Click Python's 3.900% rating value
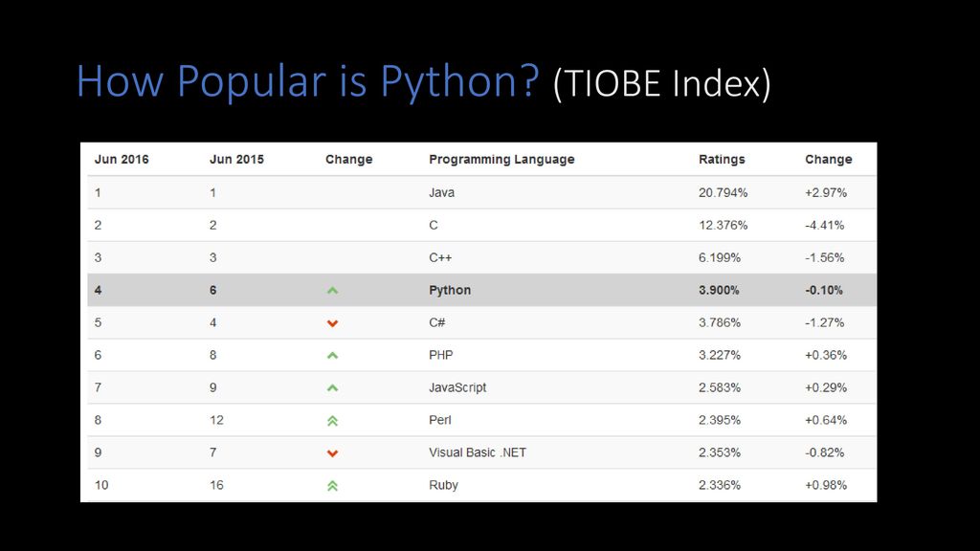The width and height of the screenshot is (980, 551). [718, 290]
